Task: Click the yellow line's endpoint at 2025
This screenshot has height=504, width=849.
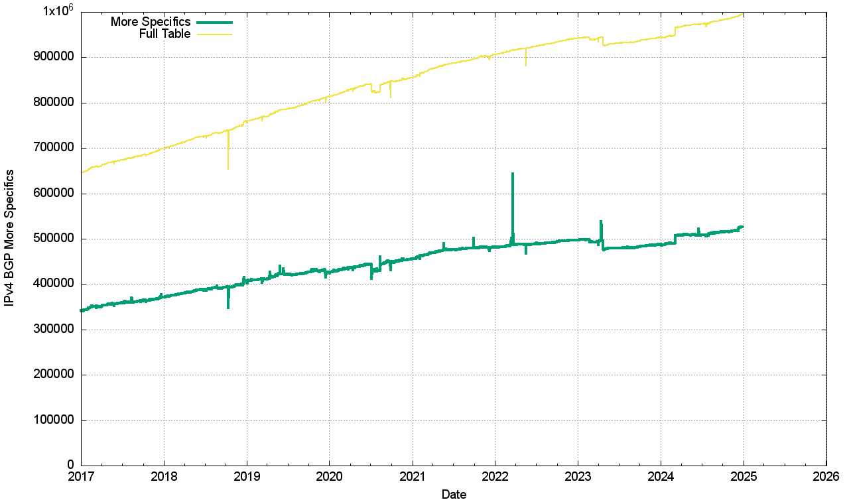Action: tap(743, 13)
